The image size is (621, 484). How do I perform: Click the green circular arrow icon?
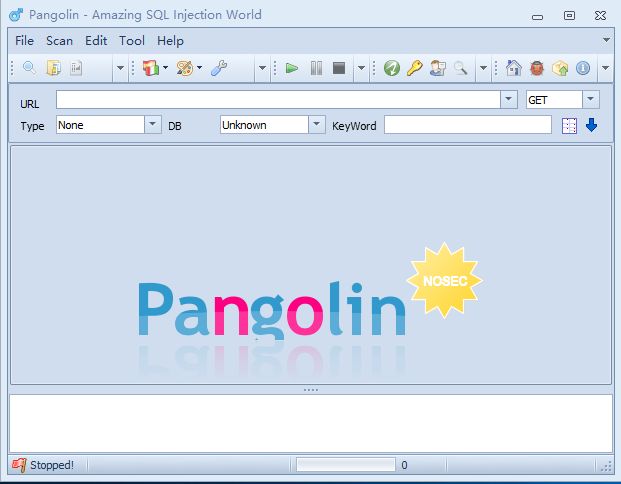coord(392,68)
